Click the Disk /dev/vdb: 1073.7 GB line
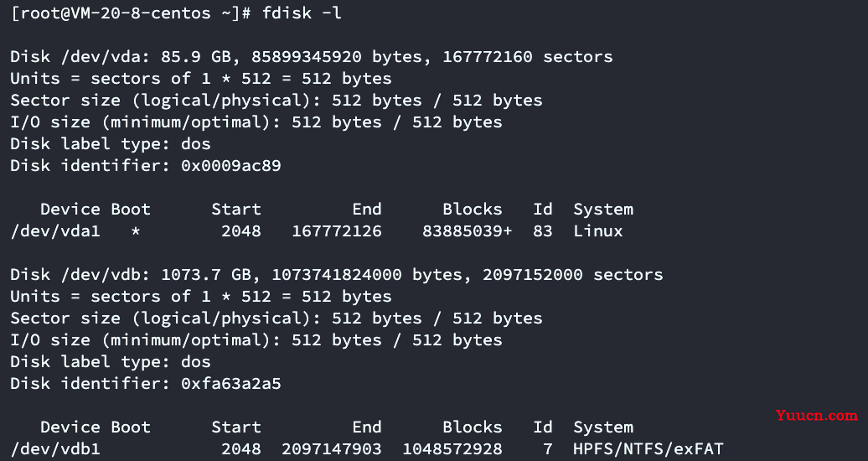Screen dimensions: 868x461 coord(337,274)
